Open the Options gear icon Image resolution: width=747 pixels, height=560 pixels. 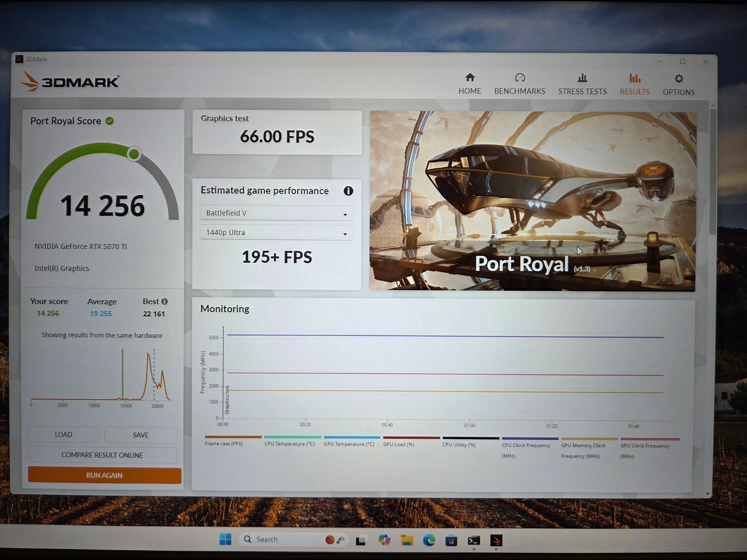678,79
